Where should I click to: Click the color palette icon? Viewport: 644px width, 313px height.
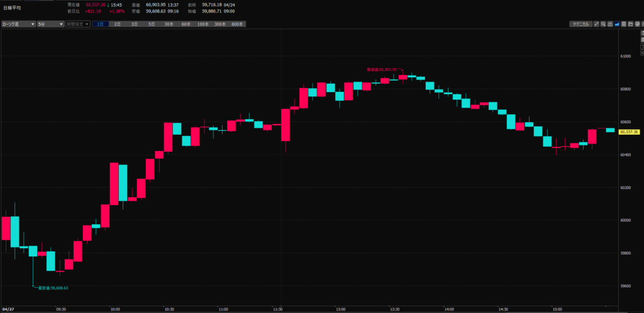point(636,24)
